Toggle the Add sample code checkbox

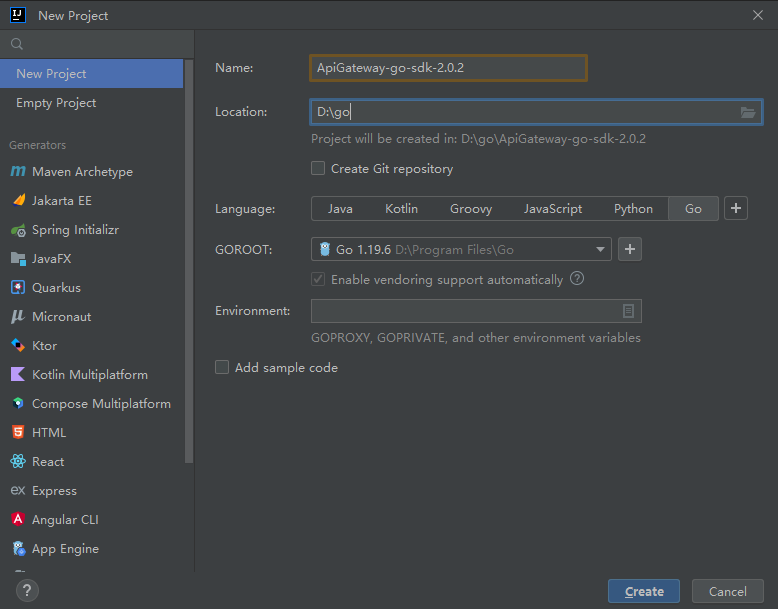click(222, 368)
